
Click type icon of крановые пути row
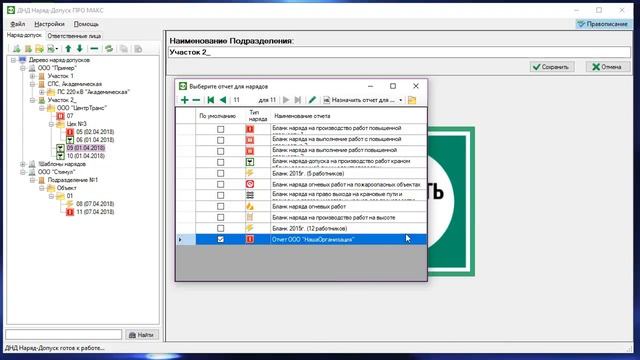tap(250, 195)
